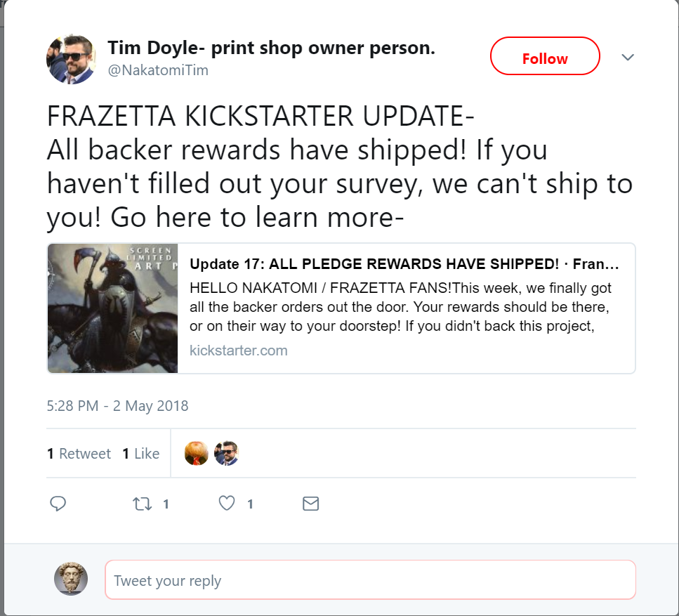Click the reply speech bubble icon
This screenshot has width=679, height=616.
pyautogui.click(x=58, y=504)
